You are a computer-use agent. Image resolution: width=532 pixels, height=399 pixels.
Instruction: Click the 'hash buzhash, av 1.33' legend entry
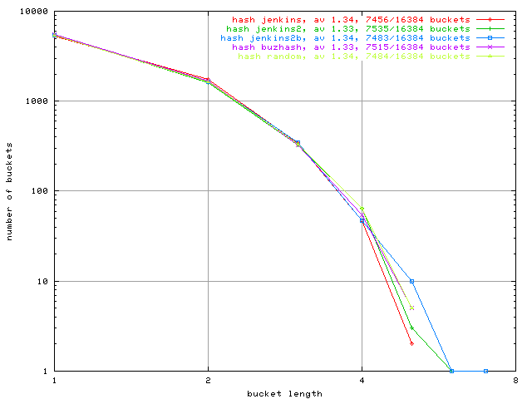(351, 47)
